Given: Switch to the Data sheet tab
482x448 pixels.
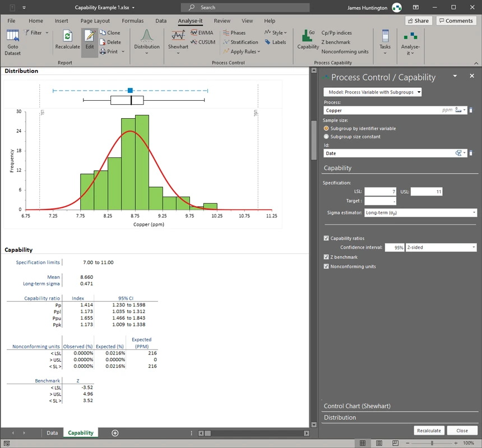Looking at the screenshot, I should [52, 433].
